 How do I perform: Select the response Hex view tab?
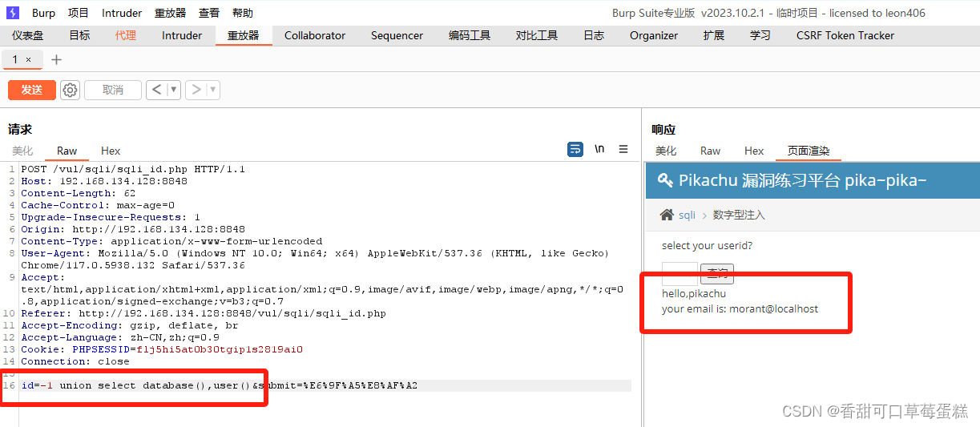coord(754,151)
